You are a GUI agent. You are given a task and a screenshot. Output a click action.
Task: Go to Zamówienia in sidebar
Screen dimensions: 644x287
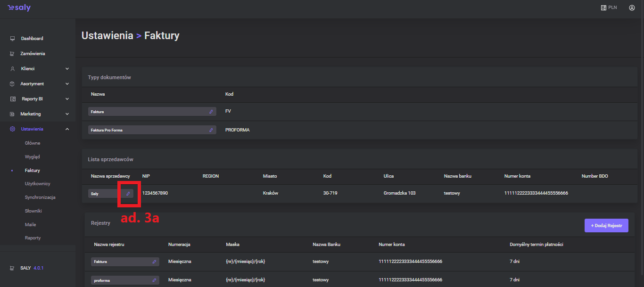point(33,54)
